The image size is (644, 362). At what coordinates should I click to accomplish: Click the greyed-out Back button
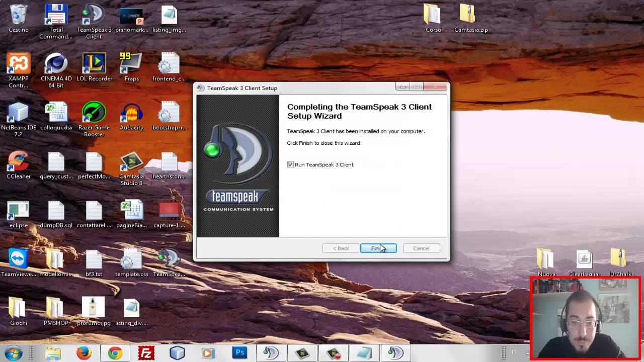click(341, 248)
